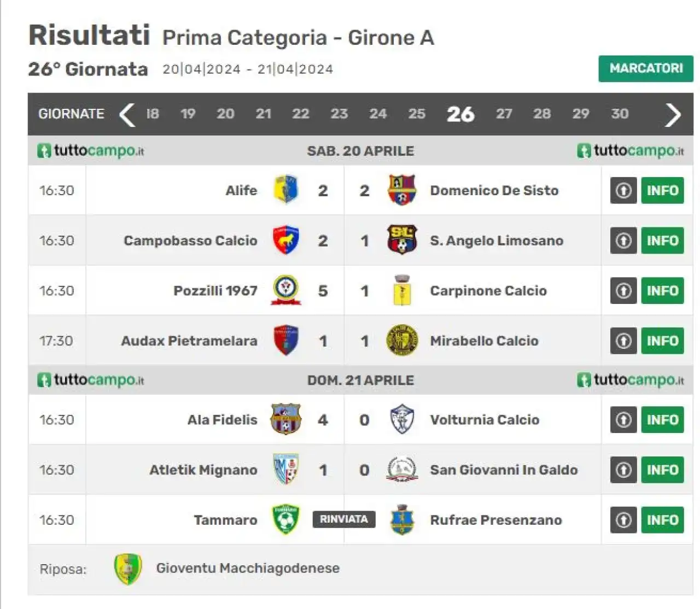Select giornata 27
The width and height of the screenshot is (700, 609).
[504, 114]
